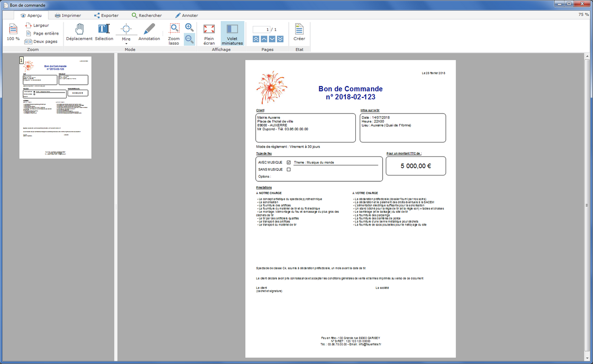Select page 1 thumbnail in miniatures pane
Screen dimensions: 593x364
tap(55, 108)
